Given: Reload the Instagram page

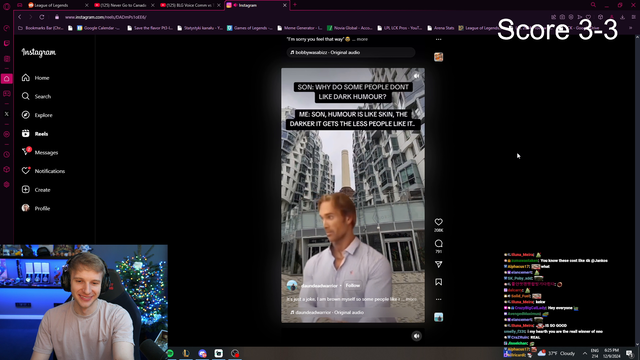Looking at the screenshot, I should (42, 17).
